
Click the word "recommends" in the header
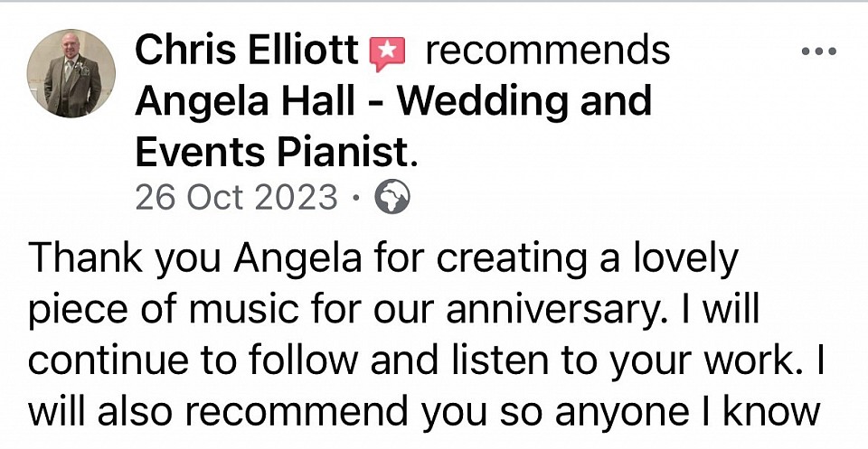[x=548, y=51]
